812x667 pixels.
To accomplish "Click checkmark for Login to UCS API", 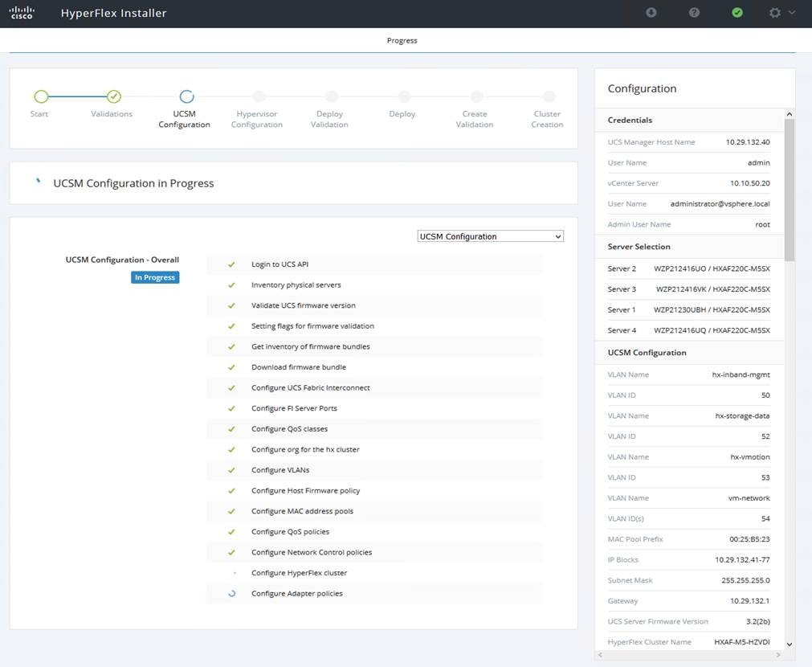I will point(231,264).
